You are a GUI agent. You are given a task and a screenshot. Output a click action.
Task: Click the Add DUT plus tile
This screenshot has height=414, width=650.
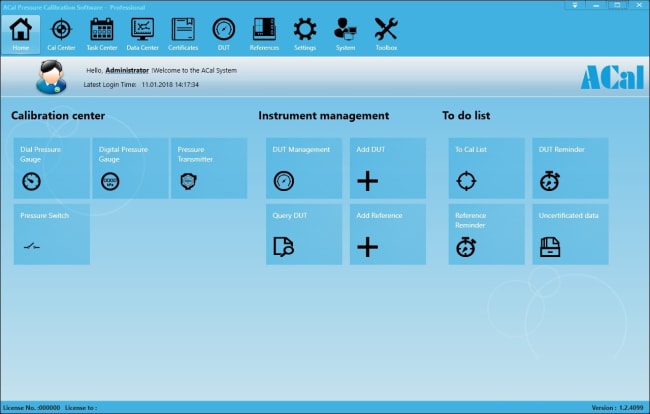click(388, 168)
